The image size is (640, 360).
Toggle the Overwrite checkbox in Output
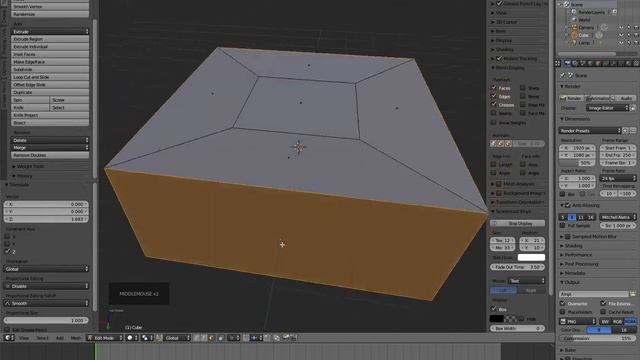point(562,303)
